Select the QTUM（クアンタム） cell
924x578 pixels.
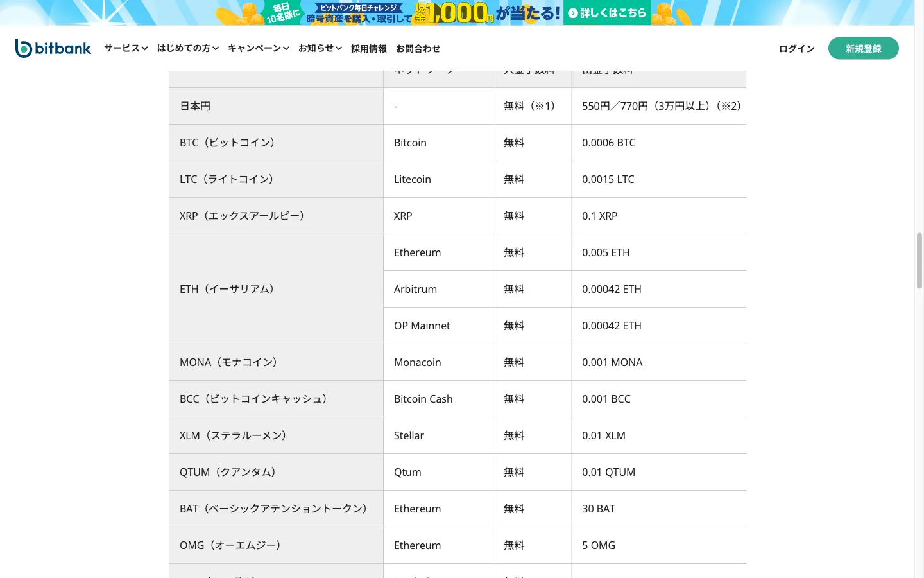click(277, 472)
